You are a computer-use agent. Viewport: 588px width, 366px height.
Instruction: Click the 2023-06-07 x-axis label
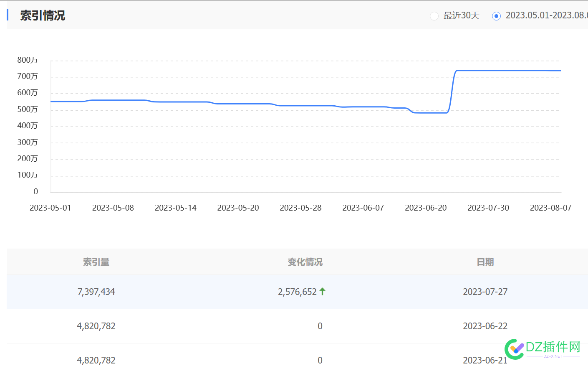click(363, 208)
